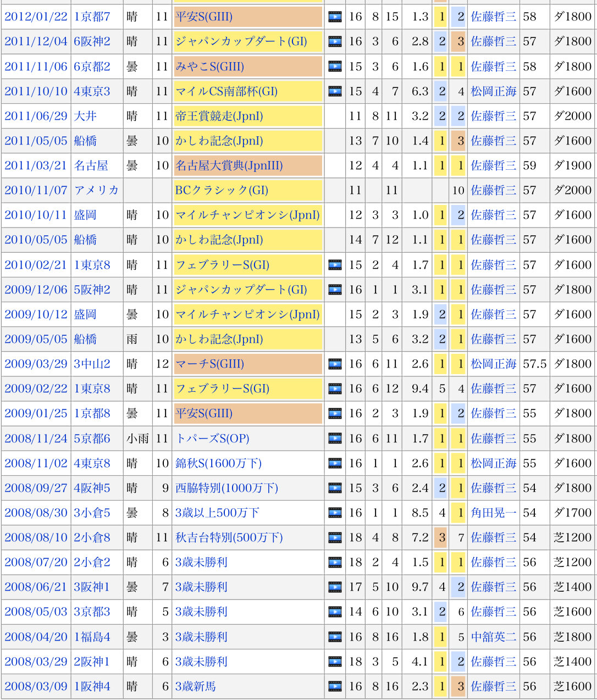Play video for みやこS(GIII) race
The height and width of the screenshot is (700, 597).
point(335,66)
